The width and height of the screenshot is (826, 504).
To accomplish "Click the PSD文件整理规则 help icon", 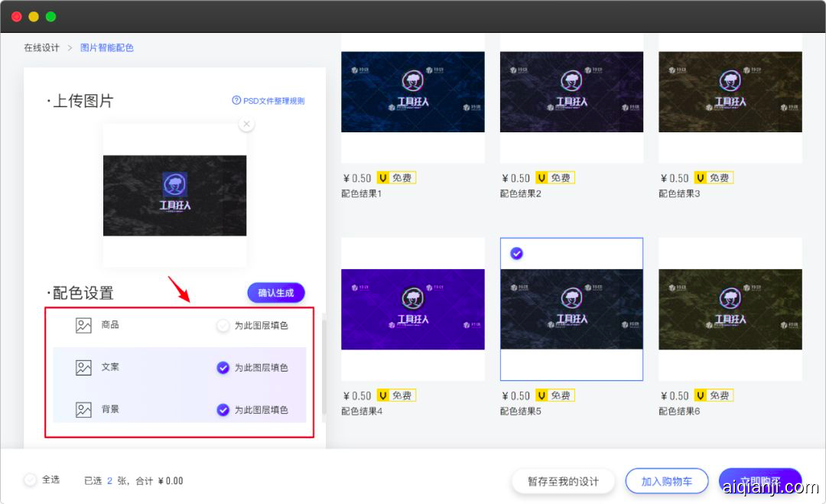I will pos(236,101).
